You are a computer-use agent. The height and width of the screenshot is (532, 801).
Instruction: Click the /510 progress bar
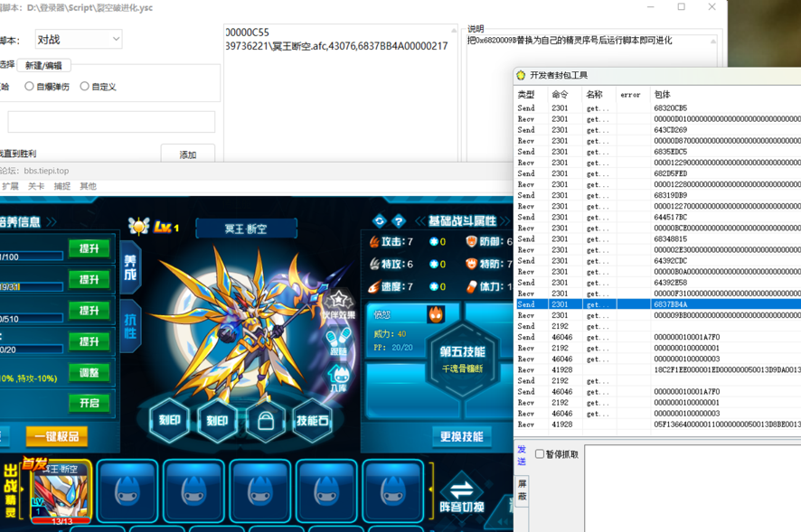(31, 319)
